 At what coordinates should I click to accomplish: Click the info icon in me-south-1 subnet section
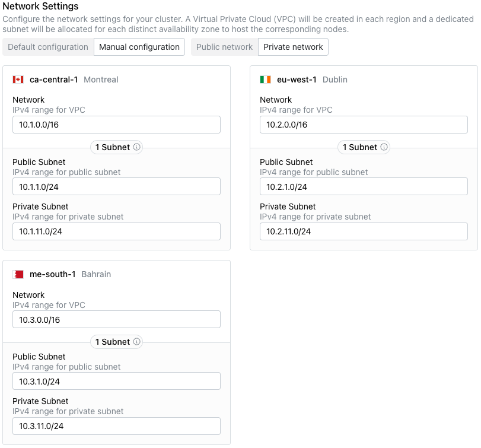pos(136,342)
